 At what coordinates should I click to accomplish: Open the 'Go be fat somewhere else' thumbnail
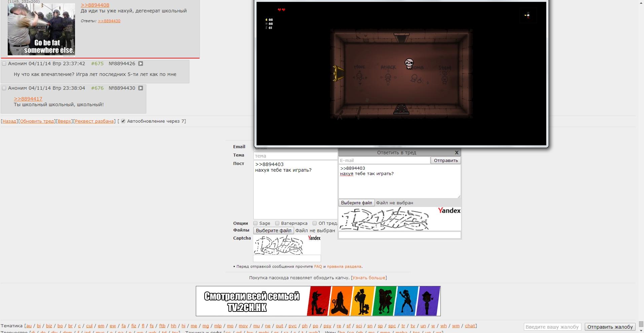pos(41,29)
